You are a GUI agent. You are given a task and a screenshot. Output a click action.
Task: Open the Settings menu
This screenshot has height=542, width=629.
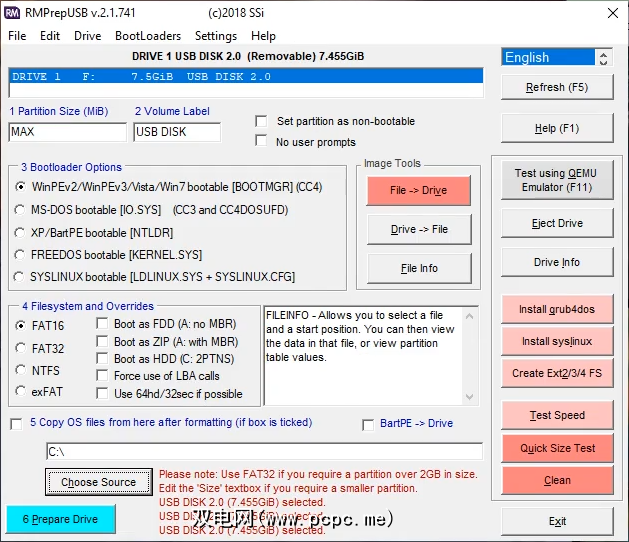point(216,36)
